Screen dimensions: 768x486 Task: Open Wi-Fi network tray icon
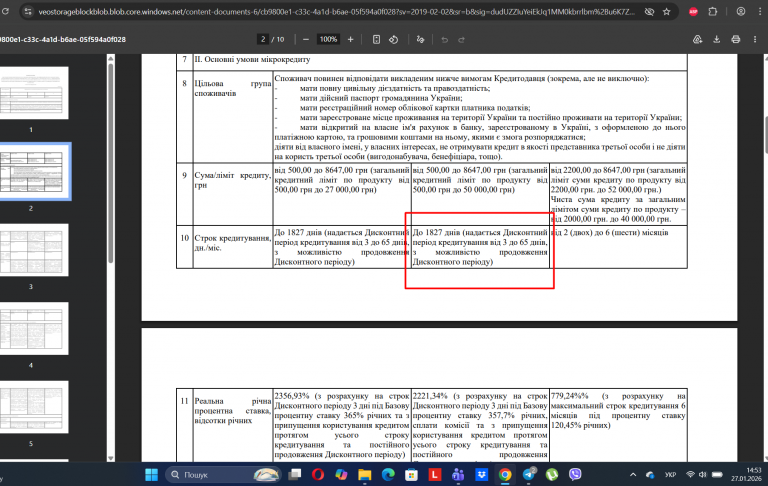coord(691,474)
